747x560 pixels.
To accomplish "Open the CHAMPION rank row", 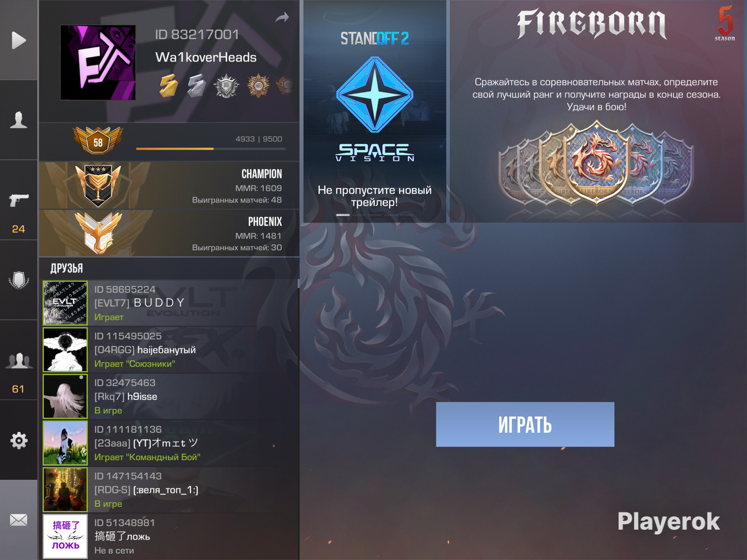I will (x=169, y=186).
